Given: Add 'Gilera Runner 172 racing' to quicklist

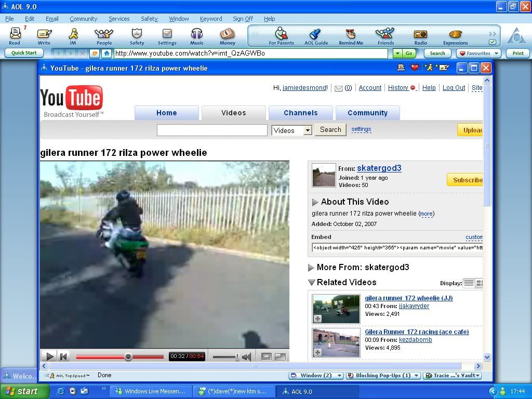Looking at the screenshot, I should click(317, 353).
